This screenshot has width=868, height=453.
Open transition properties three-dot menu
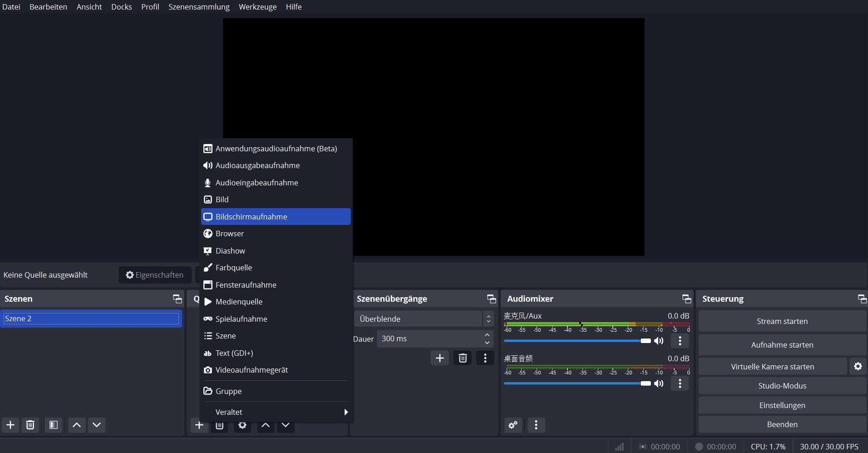[x=485, y=358]
